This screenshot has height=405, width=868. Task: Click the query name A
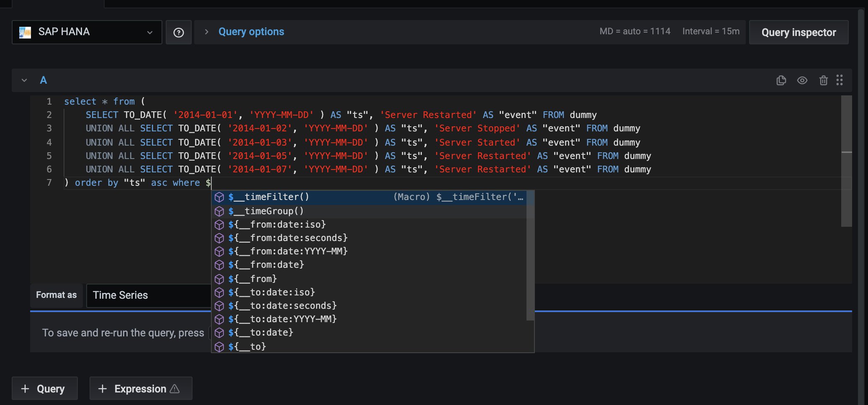pyautogui.click(x=43, y=80)
